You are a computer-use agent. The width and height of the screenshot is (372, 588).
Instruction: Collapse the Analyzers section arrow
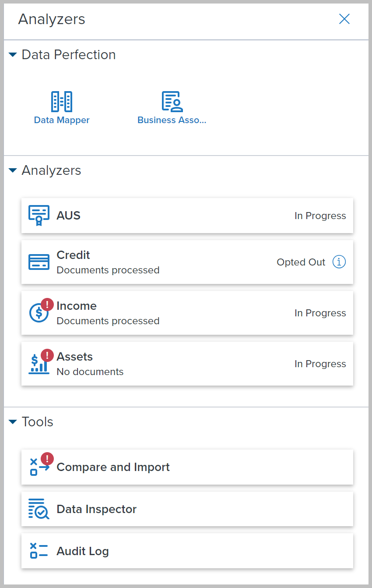coord(13,170)
